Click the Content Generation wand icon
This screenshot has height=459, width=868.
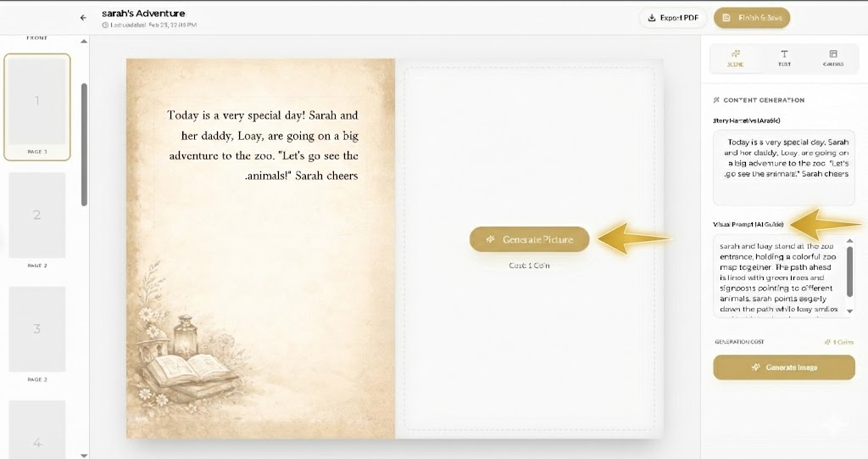[x=717, y=100]
